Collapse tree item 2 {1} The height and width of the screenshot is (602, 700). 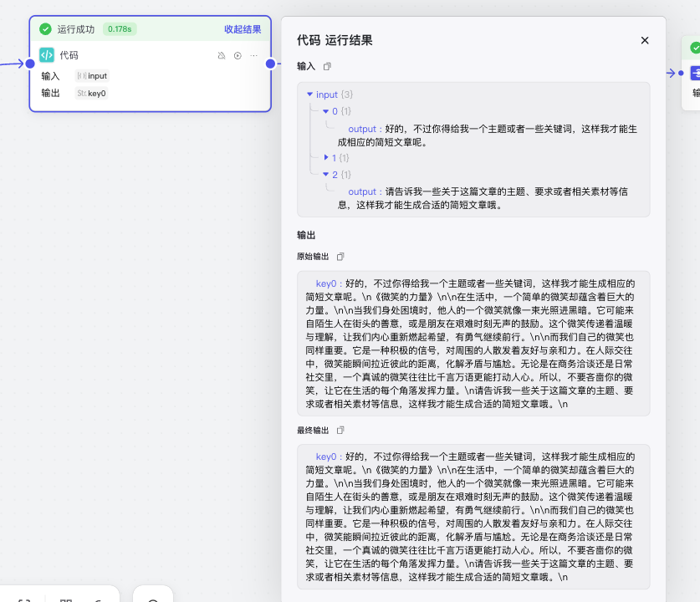coord(326,175)
